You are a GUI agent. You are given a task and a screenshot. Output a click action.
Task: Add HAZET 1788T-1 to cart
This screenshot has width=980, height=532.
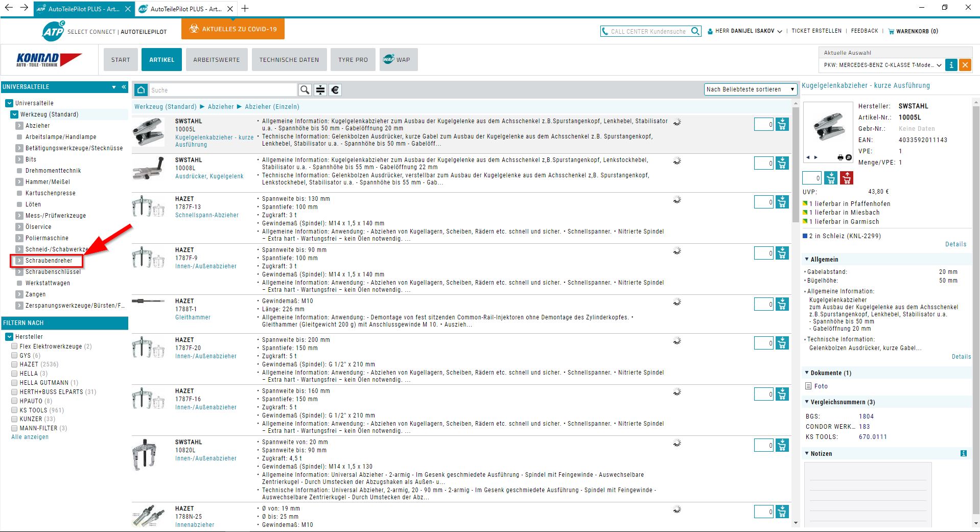pos(782,304)
